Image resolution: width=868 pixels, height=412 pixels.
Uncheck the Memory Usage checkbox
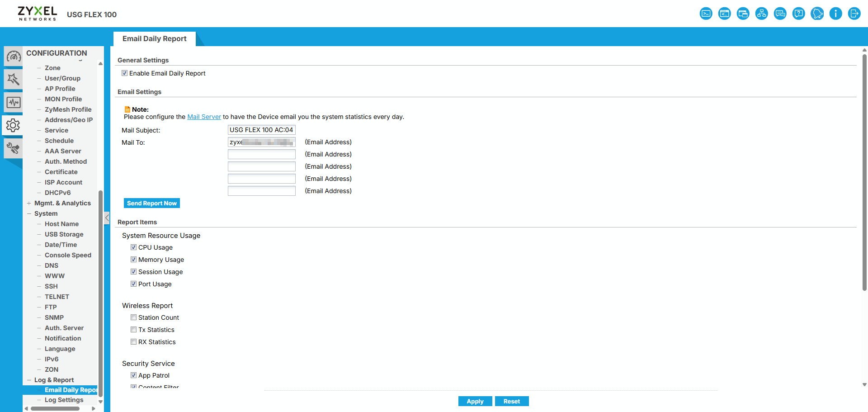point(133,260)
